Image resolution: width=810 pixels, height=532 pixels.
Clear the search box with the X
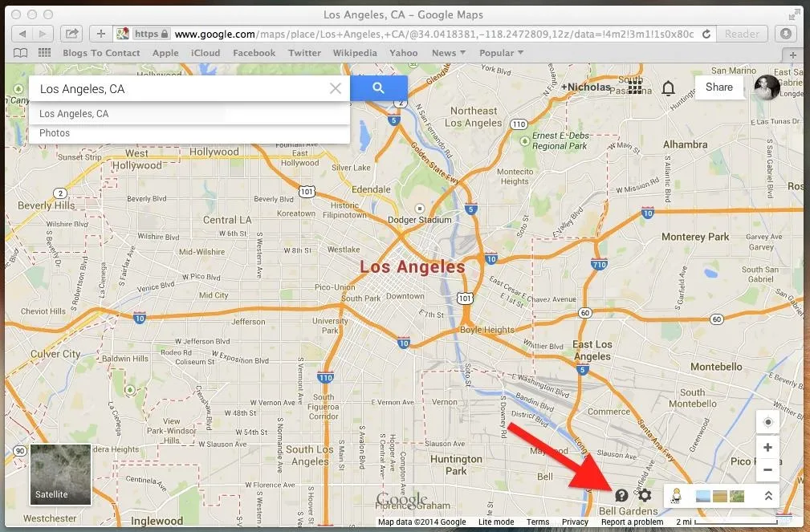pyautogui.click(x=336, y=88)
